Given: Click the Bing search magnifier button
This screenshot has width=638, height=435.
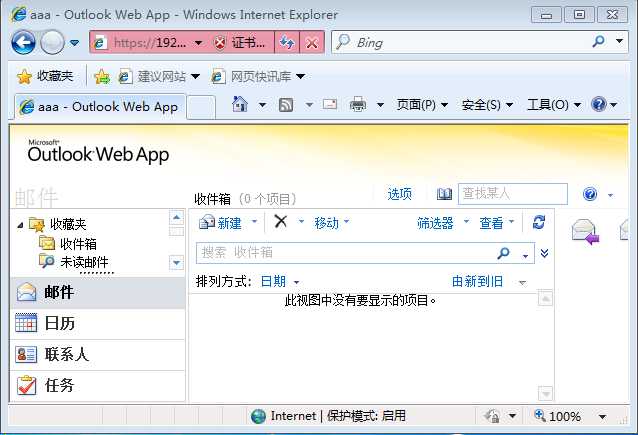Looking at the screenshot, I should [599, 41].
